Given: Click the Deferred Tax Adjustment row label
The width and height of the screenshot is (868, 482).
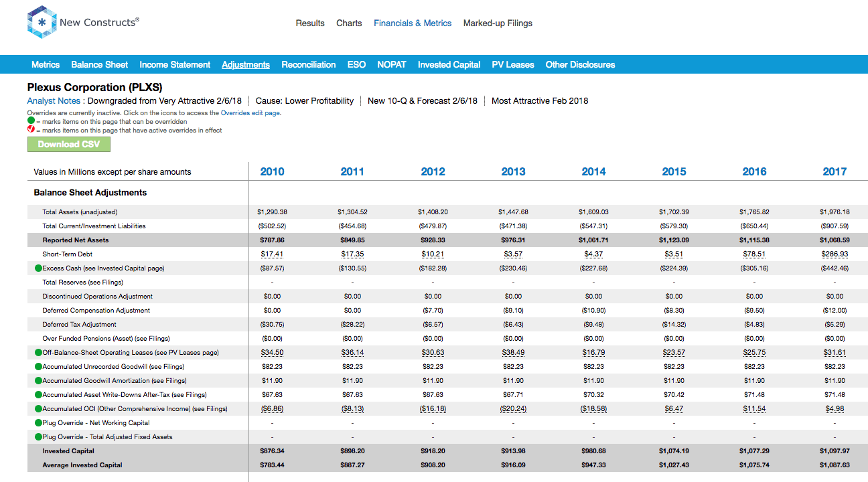Looking at the screenshot, I should tap(79, 325).
